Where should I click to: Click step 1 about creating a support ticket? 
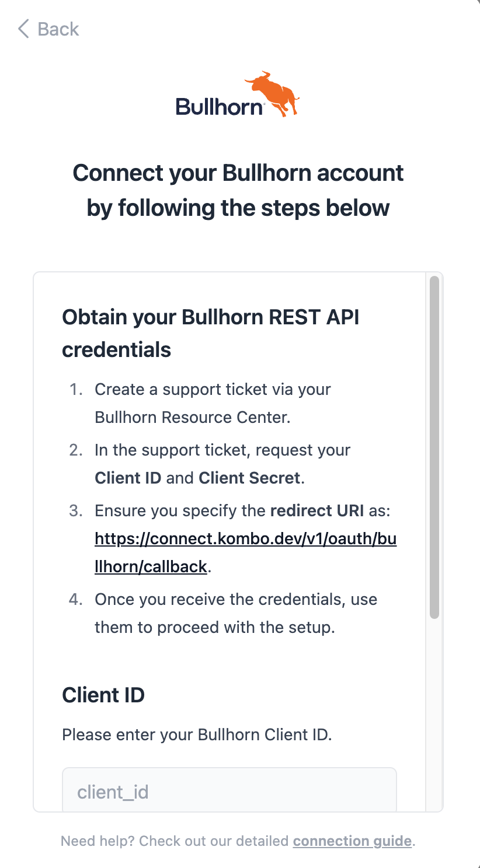click(x=213, y=403)
